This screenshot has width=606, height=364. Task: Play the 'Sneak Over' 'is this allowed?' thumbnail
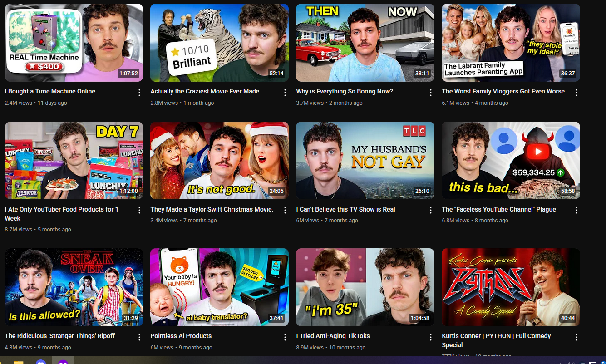point(74,287)
